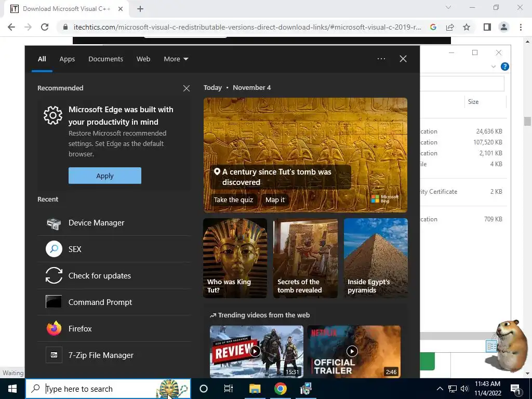Viewport: 532px width, 399px height.
Task: Open Chrome profile menu
Action: [x=504, y=27]
